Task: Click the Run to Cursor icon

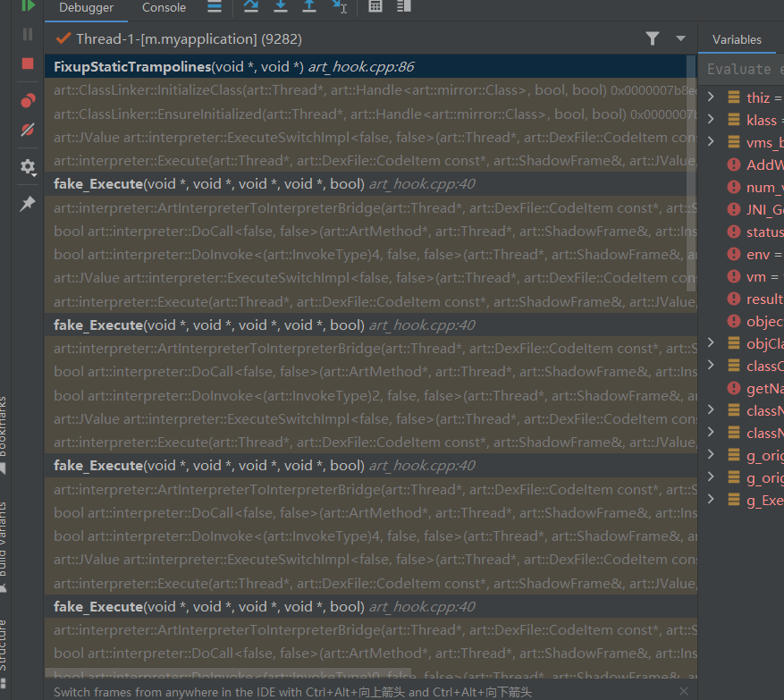Action: pos(340,6)
